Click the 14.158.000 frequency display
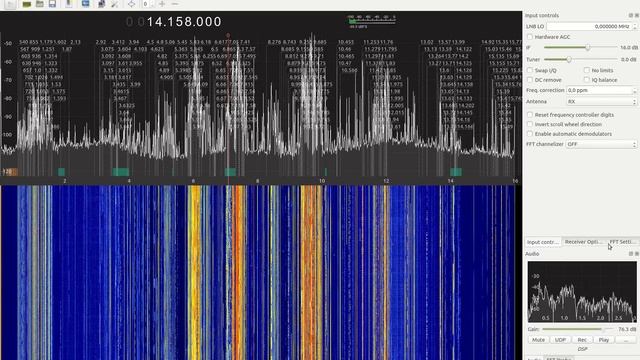Image resolution: width=640 pixels, height=360 pixels. tap(174, 22)
